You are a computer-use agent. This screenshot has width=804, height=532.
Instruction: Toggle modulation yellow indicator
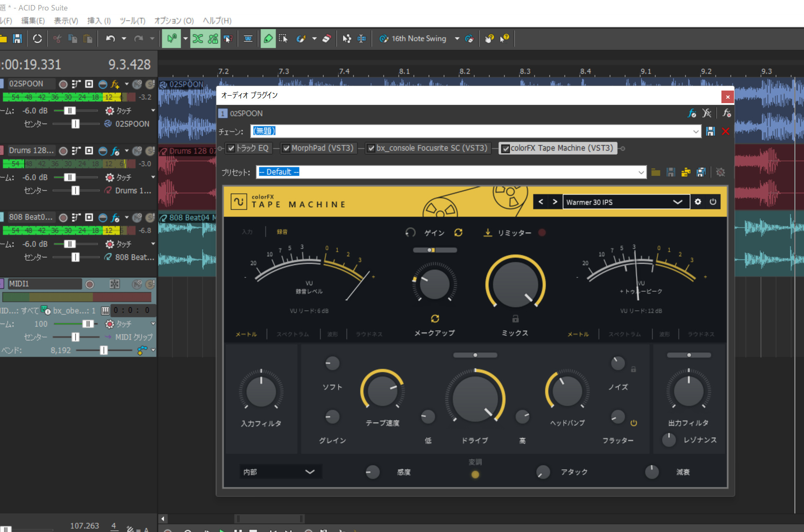pyautogui.click(x=475, y=475)
